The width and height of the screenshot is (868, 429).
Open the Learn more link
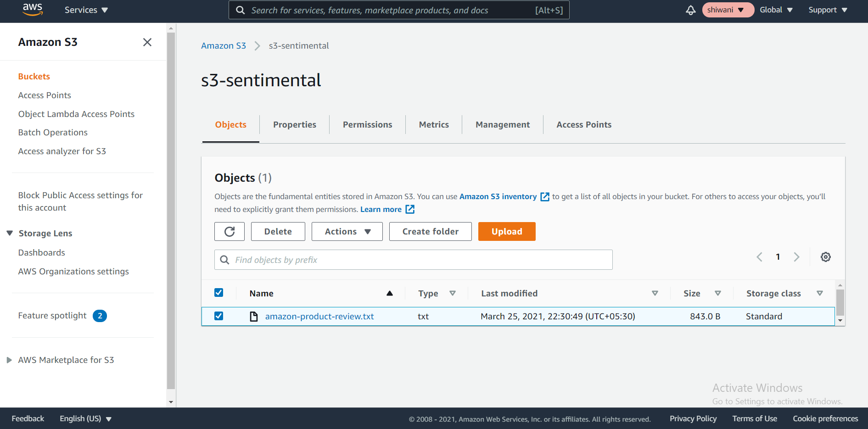[381, 210]
